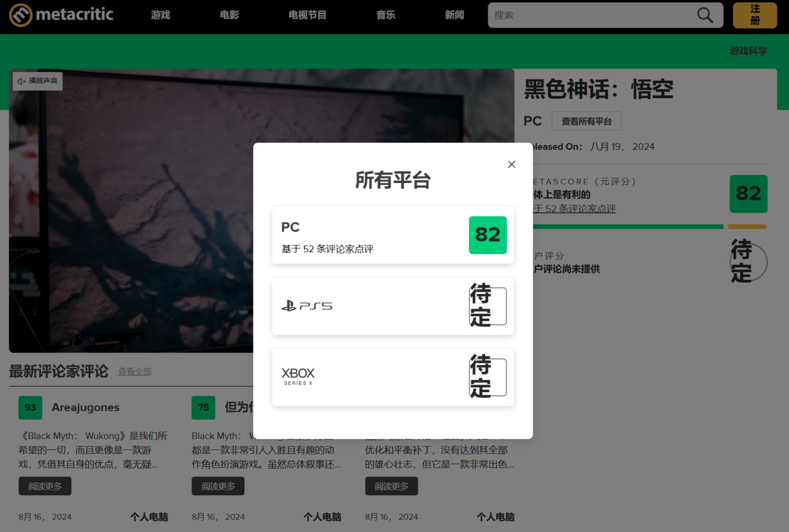789x532 pixels.
Task: Click the 93 review score badge
Action: [30, 407]
